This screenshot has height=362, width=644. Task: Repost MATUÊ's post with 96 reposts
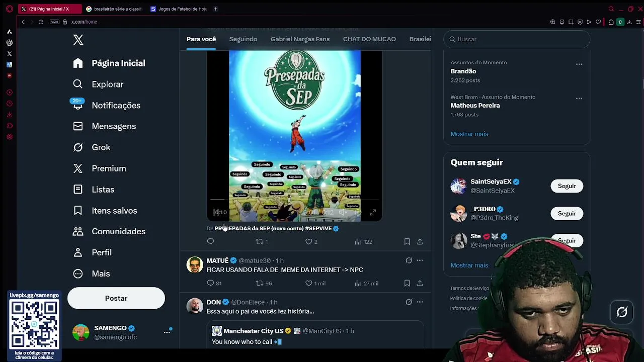pos(264,284)
